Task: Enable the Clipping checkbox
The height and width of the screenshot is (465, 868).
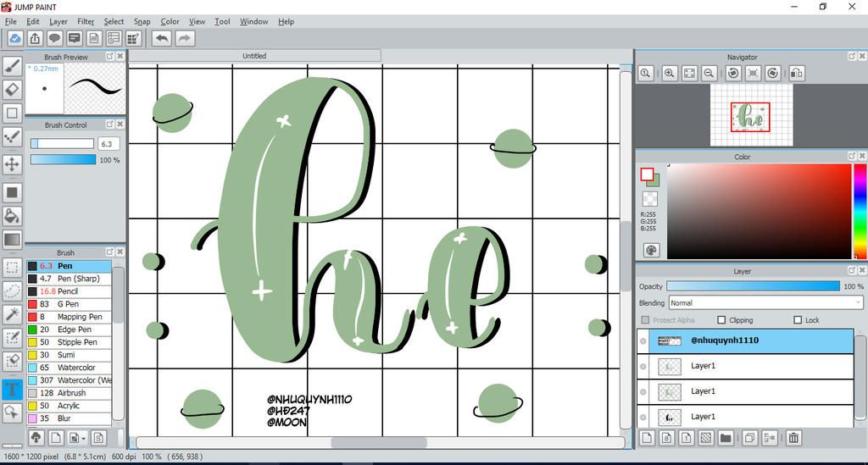Action: (721, 319)
